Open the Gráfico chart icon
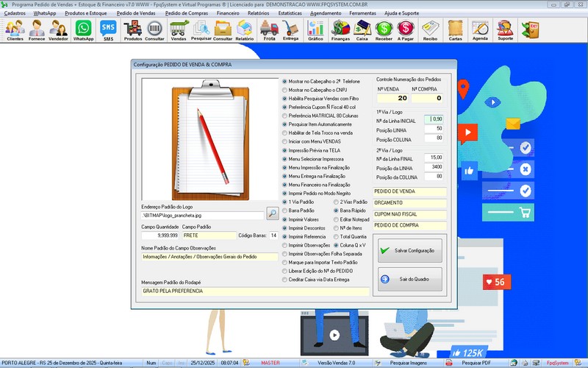This screenshot has width=588, height=368. 316,30
